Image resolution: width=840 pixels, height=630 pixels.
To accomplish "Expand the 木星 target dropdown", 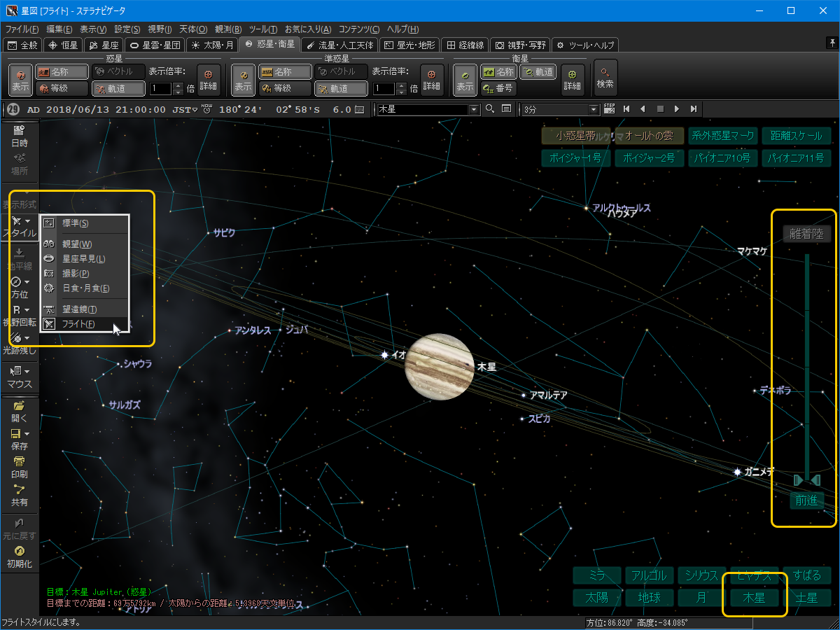I will (474, 109).
